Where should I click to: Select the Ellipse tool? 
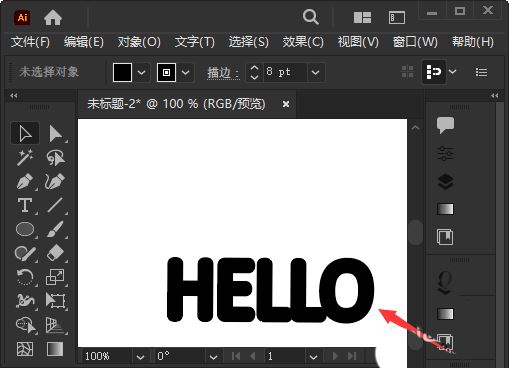coord(25,229)
